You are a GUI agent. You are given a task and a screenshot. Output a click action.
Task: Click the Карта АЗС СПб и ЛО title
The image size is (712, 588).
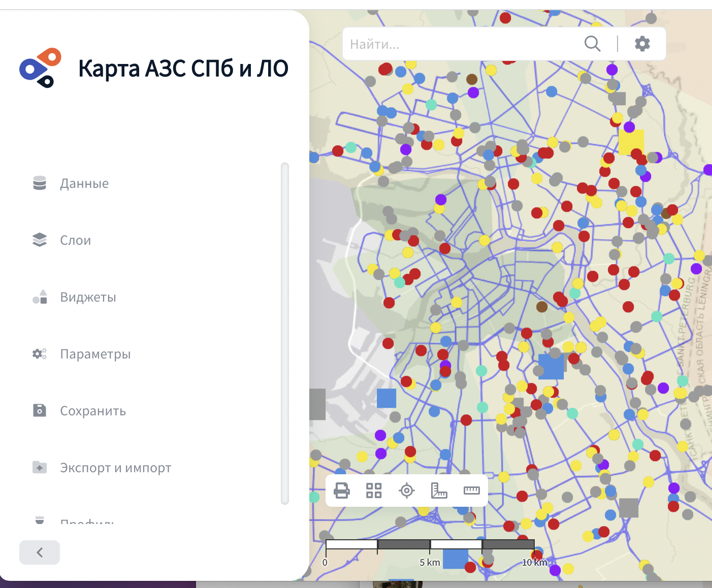tap(183, 69)
